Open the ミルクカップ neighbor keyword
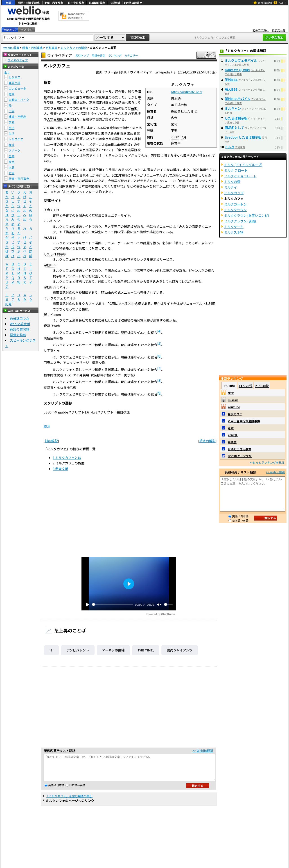Image resolution: width=289 pixels, height=868 pixels. tap(234, 193)
